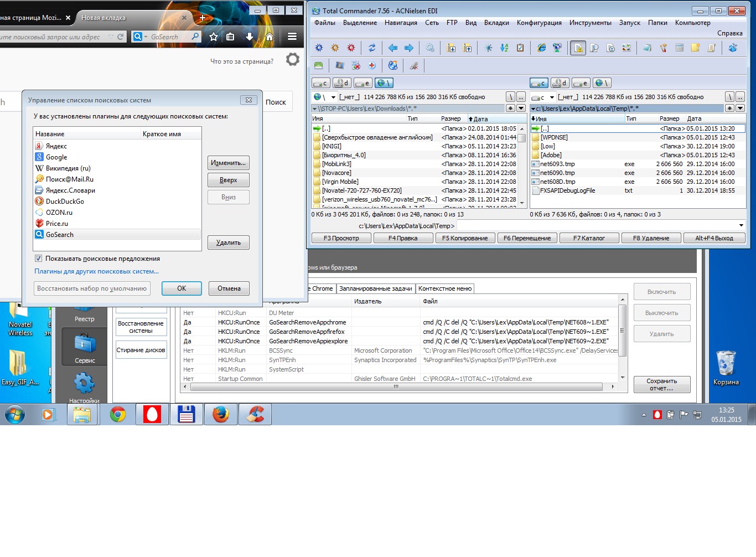Click the yellow sticky note icon in Total Commander
Image resolution: width=756 pixels, height=557 pixels.
pos(696,48)
